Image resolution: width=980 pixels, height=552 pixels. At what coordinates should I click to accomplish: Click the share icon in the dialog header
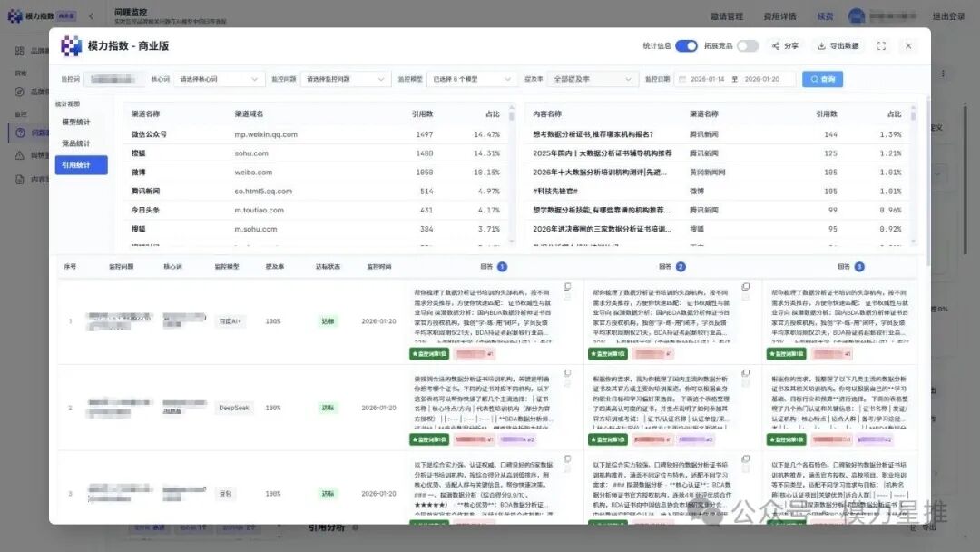coord(776,46)
